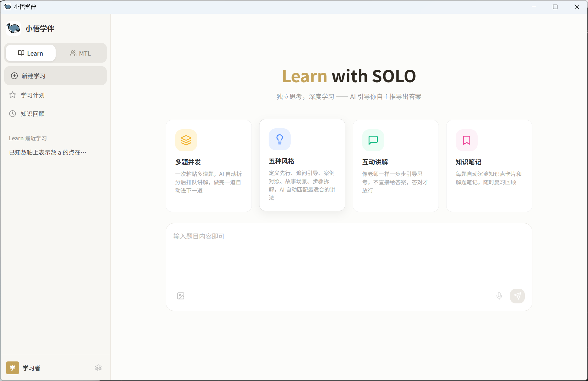Open the recent item 已知数轴上表示数 a 的点在…
Screen dimensions: 588x381
(x=48, y=152)
